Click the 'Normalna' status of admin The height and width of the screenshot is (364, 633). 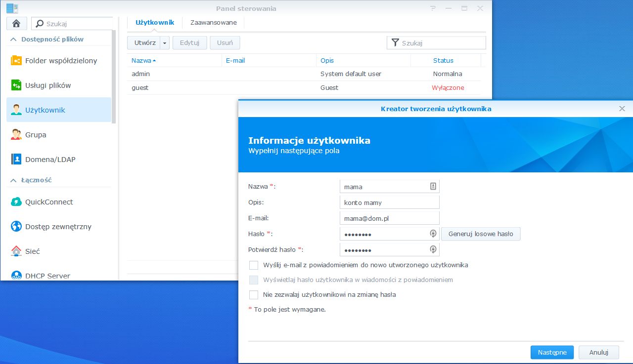(448, 74)
